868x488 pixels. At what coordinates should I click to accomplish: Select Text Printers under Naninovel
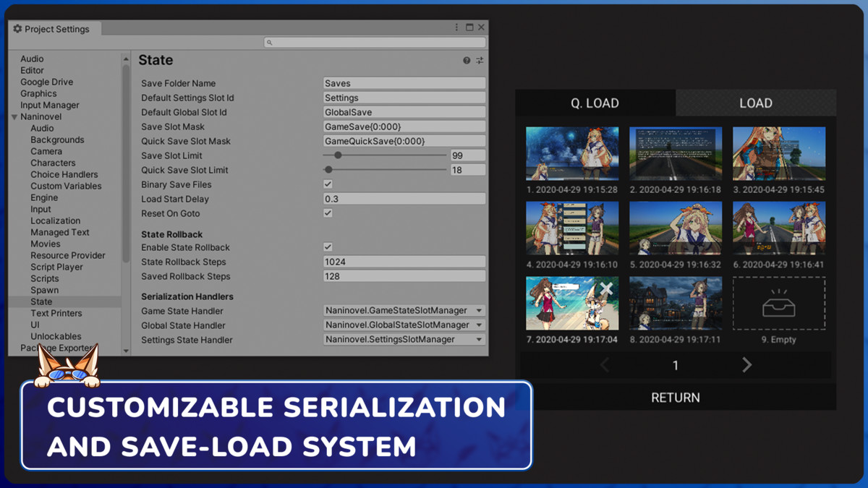pos(56,313)
